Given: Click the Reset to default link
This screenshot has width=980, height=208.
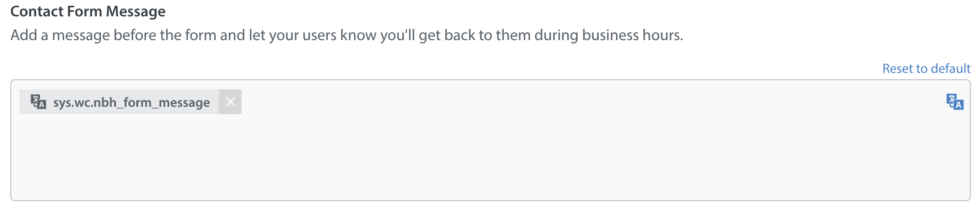Looking at the screenshot, I should click(x=926, y=68).
